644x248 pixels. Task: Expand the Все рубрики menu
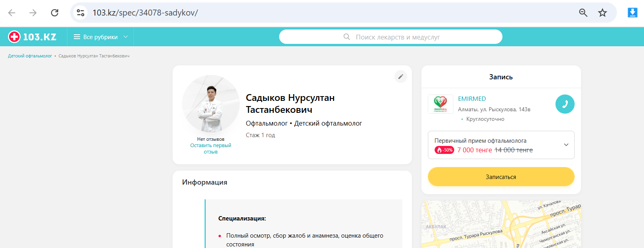(x=100, y=37)
